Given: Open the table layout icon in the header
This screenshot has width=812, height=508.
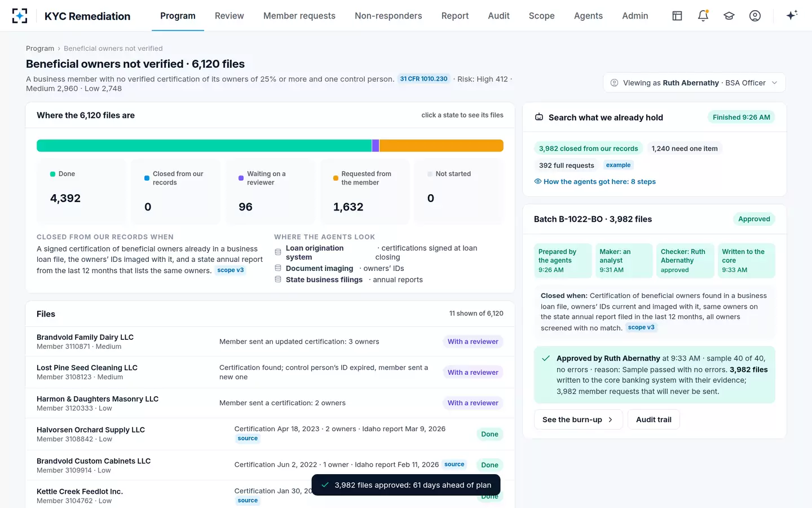Looking at the screenshot, I should [677, 16].
